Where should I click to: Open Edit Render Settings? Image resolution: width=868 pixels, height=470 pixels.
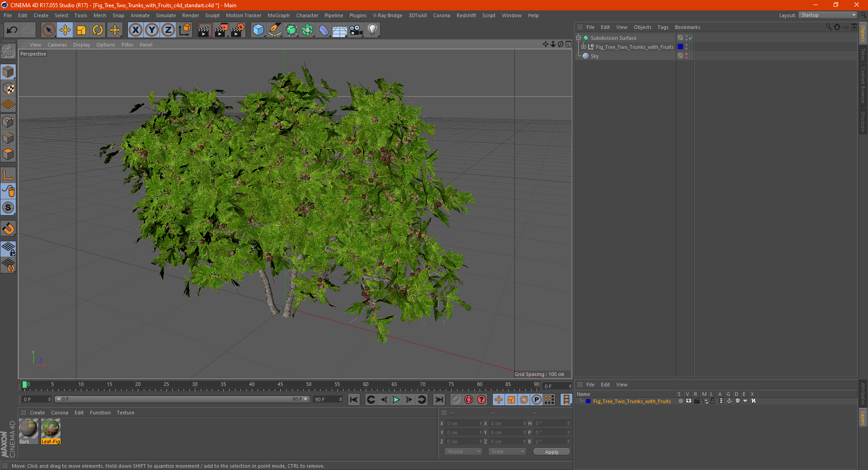[x=238, y=30]
